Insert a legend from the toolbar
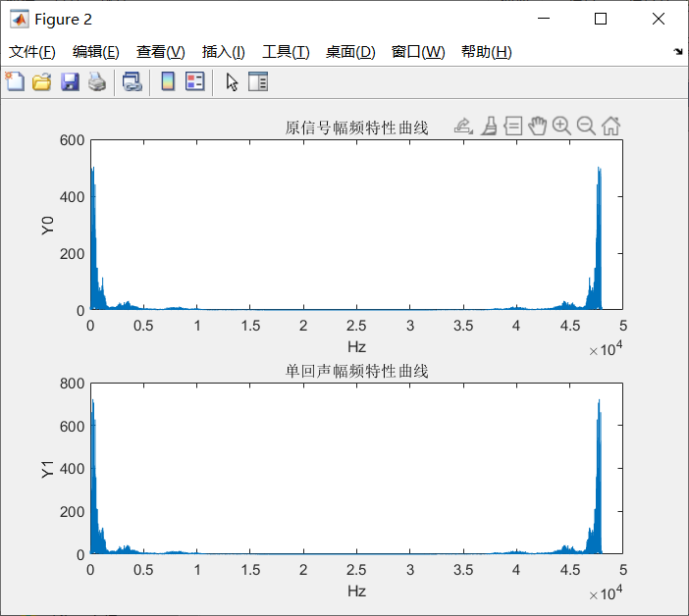This screenshot has height=616, width=689. pos(194,82)
